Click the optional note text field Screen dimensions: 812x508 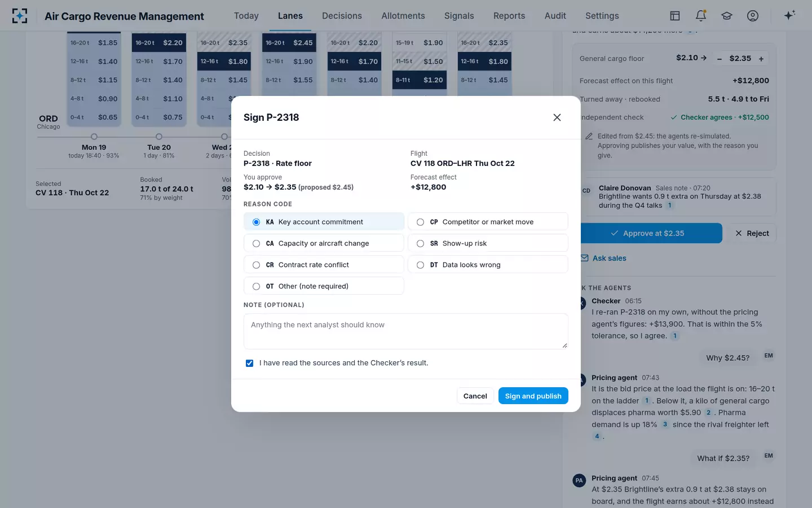tap(406, 331)
